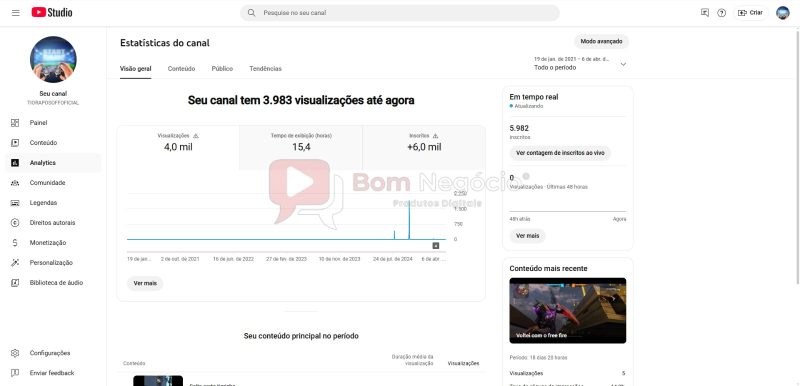This screenshot has height=386, width=800.
Task: Open Direitos autorais copyright section
Action: 53,222
